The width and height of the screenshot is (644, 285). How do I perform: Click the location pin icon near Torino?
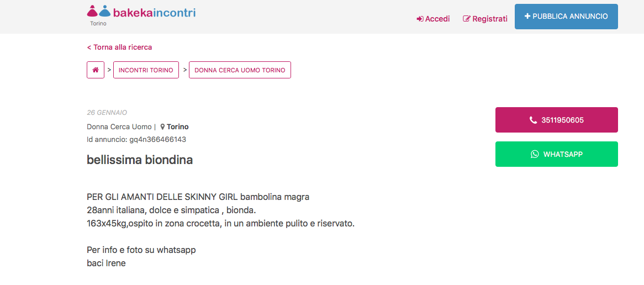163,127
